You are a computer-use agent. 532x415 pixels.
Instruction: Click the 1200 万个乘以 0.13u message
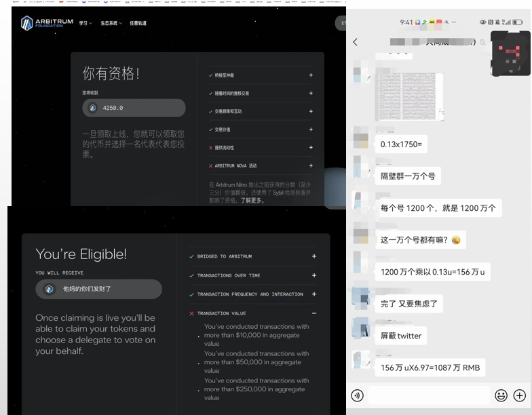(x=433, y=271)
